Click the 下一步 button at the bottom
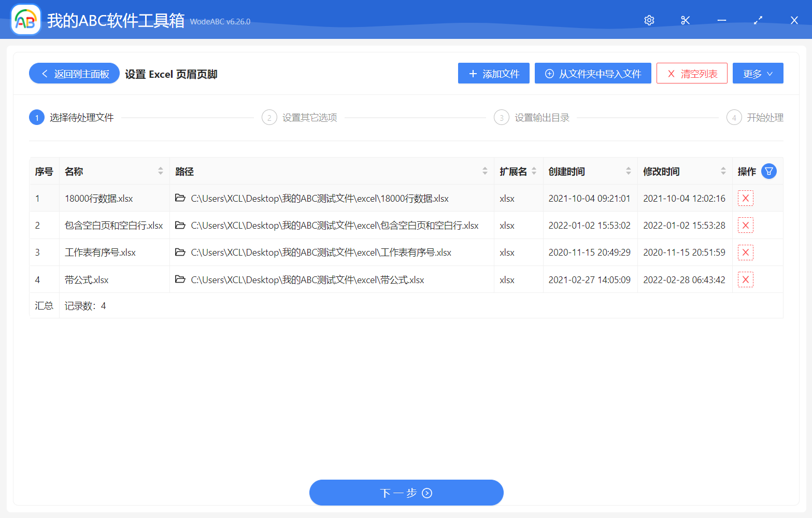 pyautogui.click(x=406, y=493)
